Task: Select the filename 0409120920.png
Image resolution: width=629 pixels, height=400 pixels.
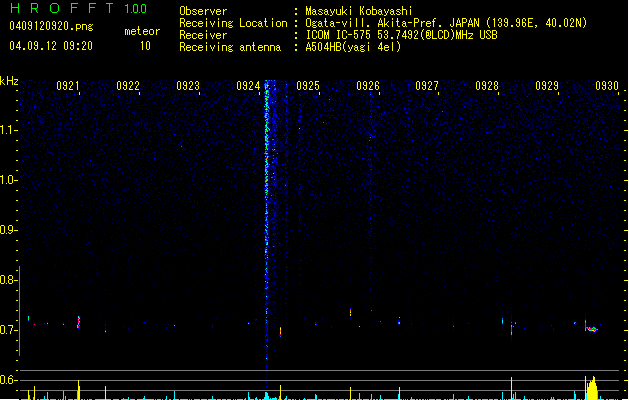Action: click(51, 26)
